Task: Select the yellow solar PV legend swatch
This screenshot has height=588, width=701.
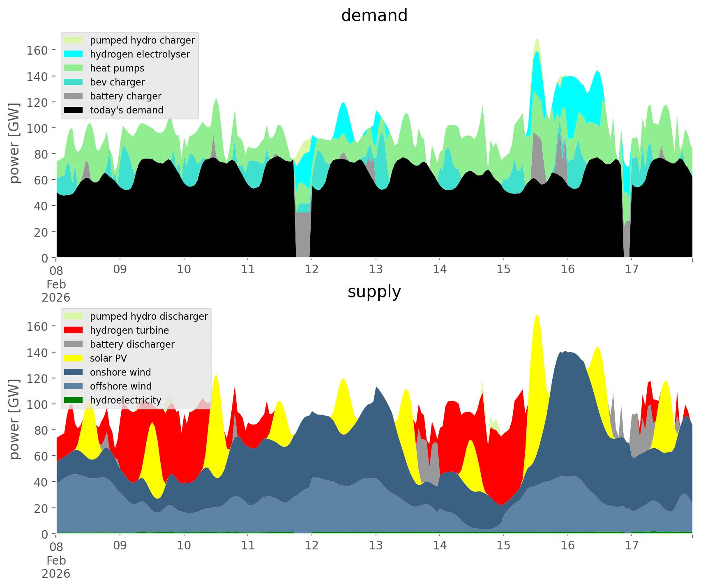Action: coord(74,358)
